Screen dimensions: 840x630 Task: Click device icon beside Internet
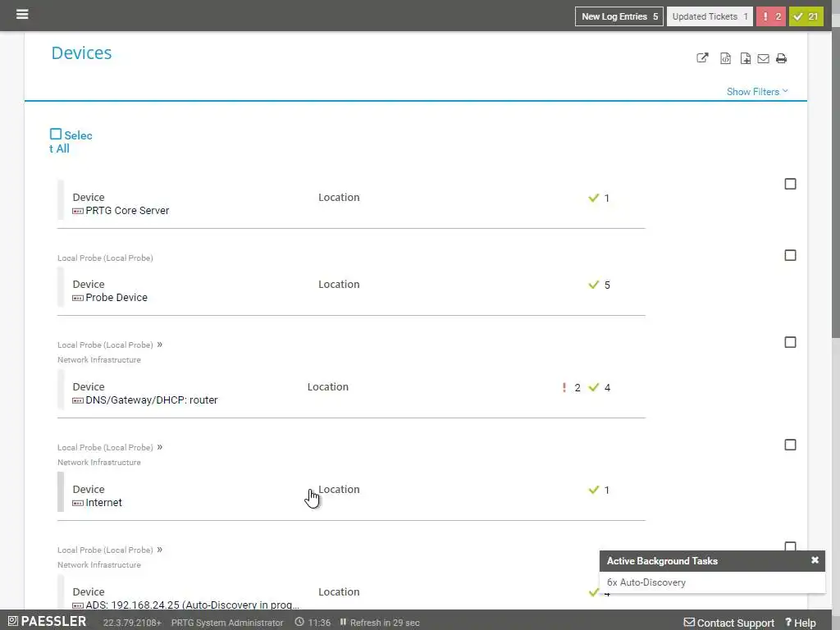click(x=78, y=503)
